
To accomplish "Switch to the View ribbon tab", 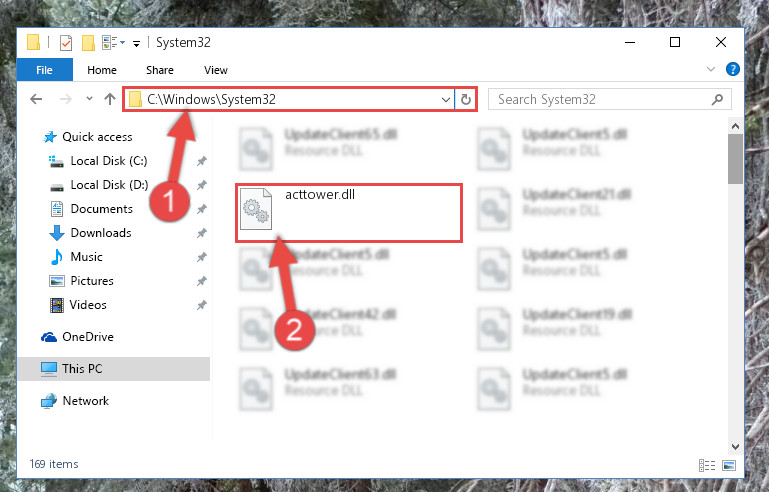I will coord(216,70).
